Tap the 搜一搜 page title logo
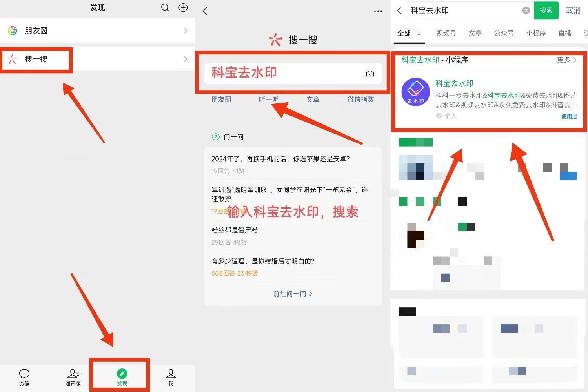Image resolution: width=588 pixels, height=392 pixels. 293,40
